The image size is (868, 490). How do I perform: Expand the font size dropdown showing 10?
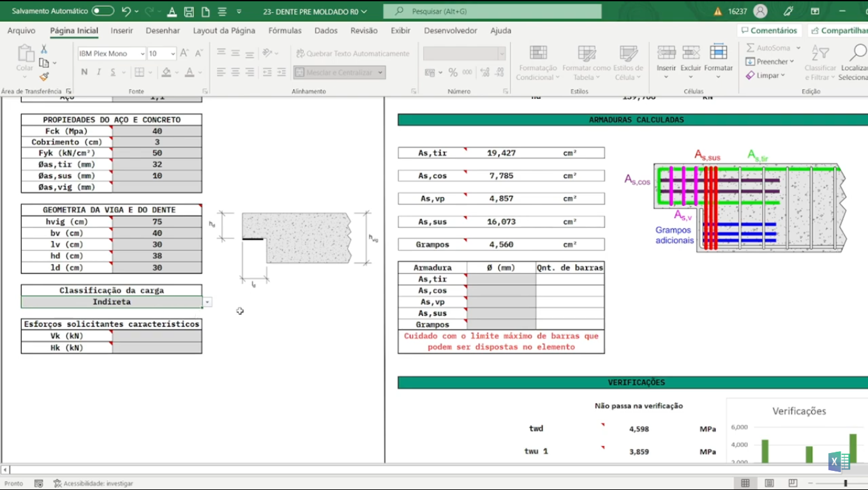click(172, 54)
